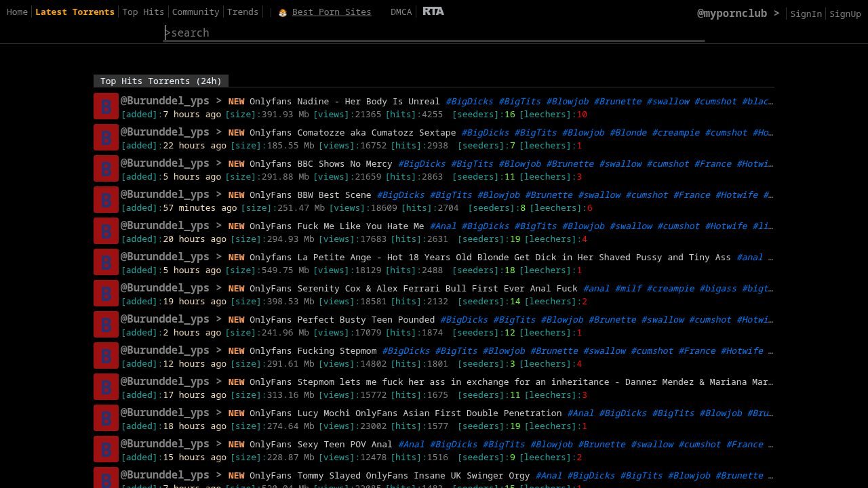Click the SignUp link

coord(845,14)
